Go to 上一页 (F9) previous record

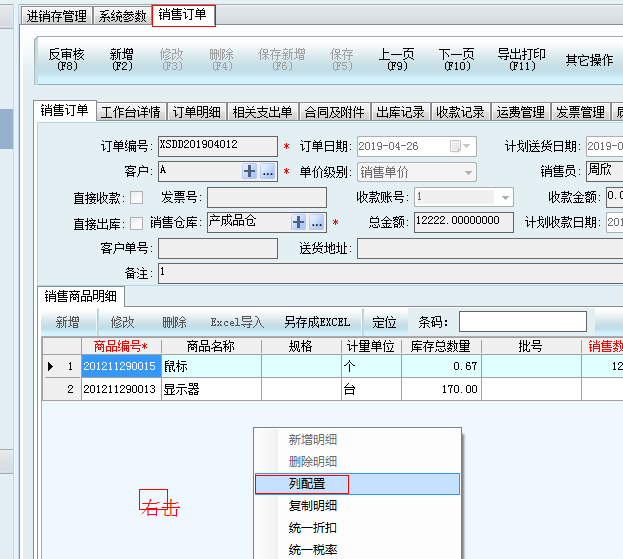396,59
